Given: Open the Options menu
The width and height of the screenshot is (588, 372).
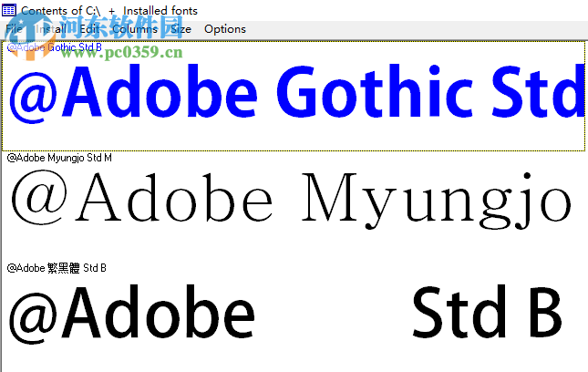Looking at the screenshot, I should [225, 29].
